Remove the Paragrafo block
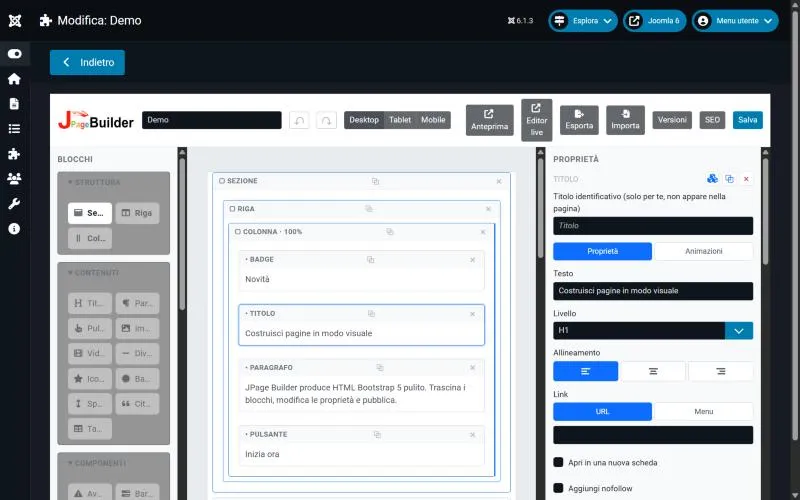 pyautogui.click(x=472, y=367)
